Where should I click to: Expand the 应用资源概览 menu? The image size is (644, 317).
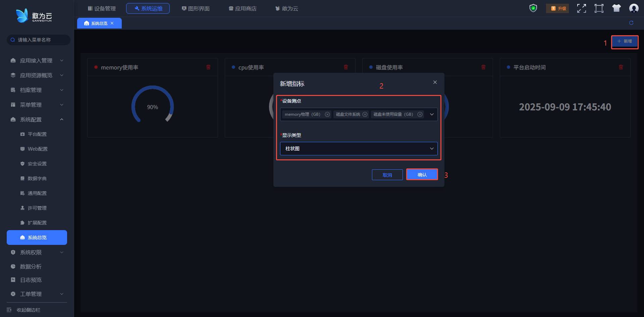click(37, 75)
